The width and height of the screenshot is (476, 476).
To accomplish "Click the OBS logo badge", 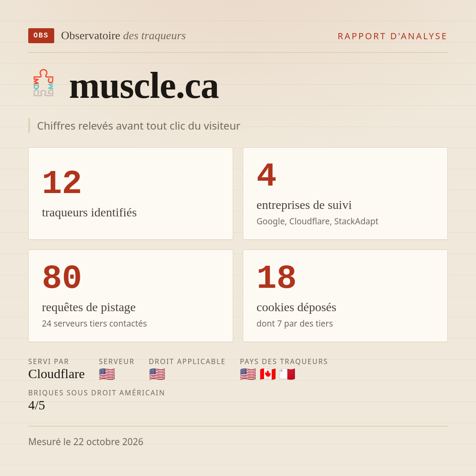I will (x=41, y=36).
